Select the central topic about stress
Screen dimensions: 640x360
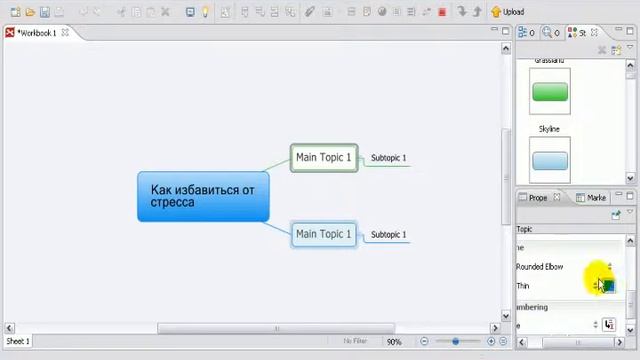(x=203, y=197)
